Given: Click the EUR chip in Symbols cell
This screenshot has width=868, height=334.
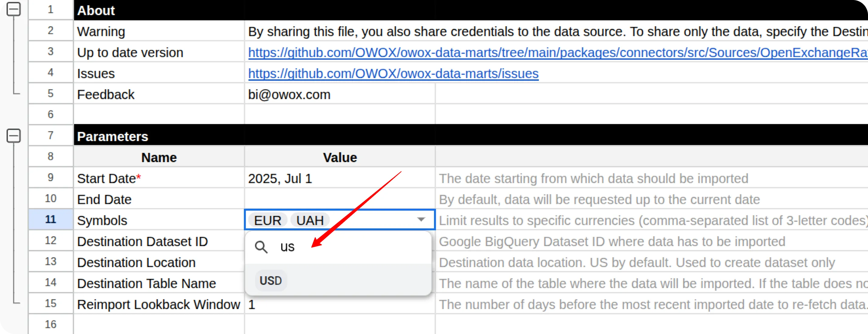Looking at the screenshot, I should 268,220.
